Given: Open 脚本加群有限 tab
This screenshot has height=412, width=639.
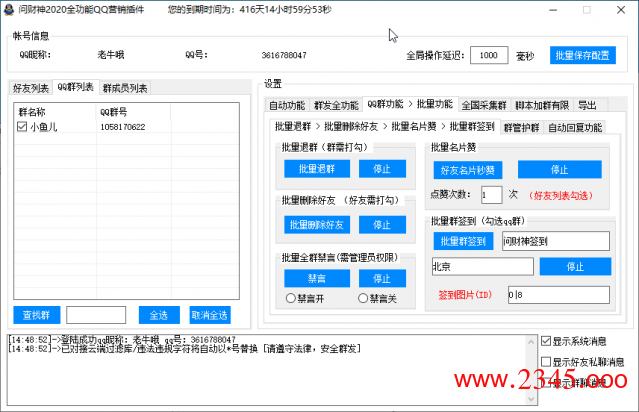Looking at the screenshot, I should pos(542,106).
